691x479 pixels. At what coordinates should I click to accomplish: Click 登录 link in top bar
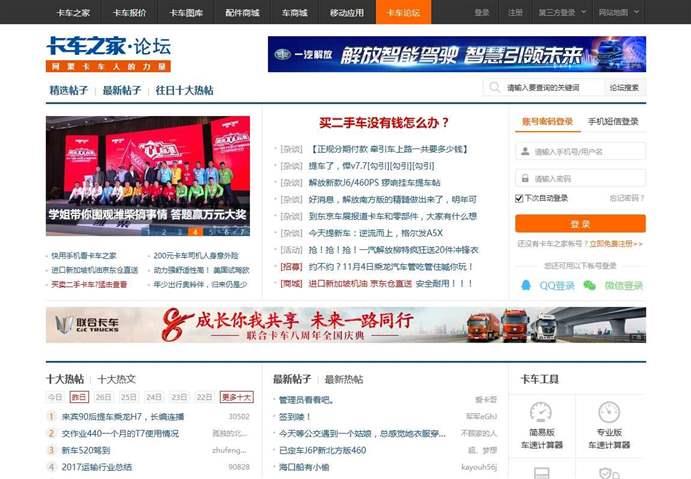click(482, 12)
